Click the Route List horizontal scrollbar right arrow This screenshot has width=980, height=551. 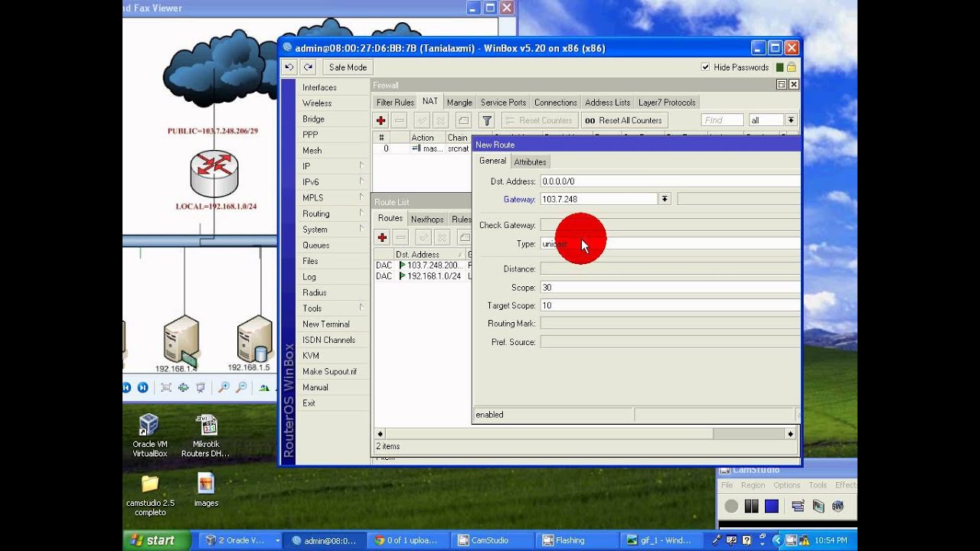791,434
